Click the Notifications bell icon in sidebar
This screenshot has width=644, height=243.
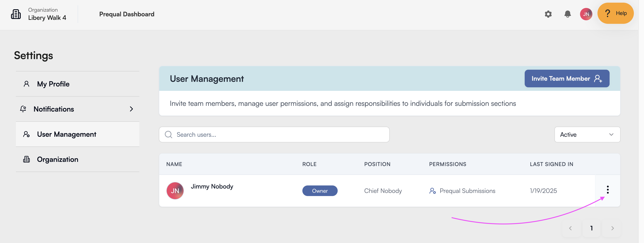pos(23,109)
